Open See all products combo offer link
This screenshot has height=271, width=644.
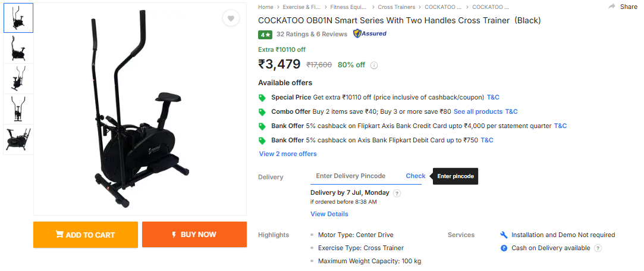click(x=478, y=112)
